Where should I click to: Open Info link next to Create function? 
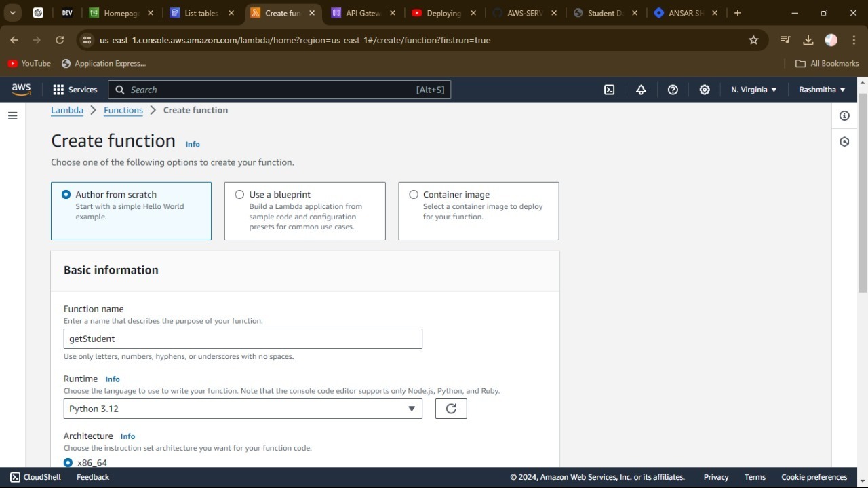(193, 144)
